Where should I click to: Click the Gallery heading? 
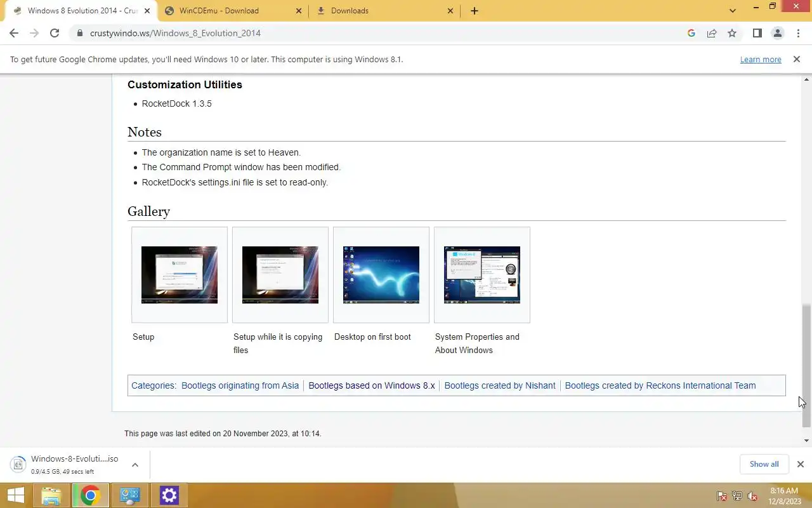148,211
